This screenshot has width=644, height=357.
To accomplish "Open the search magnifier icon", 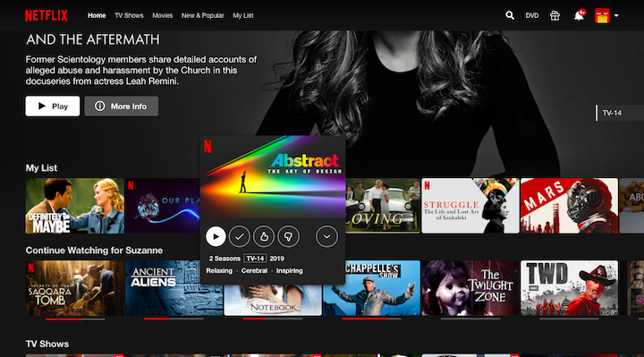I will point(510,15).
